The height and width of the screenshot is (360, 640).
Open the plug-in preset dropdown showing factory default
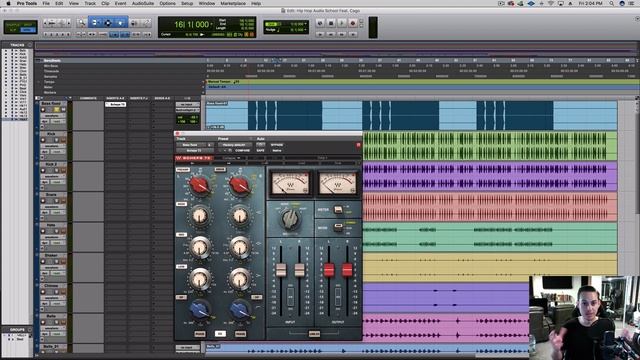[235, 145]
